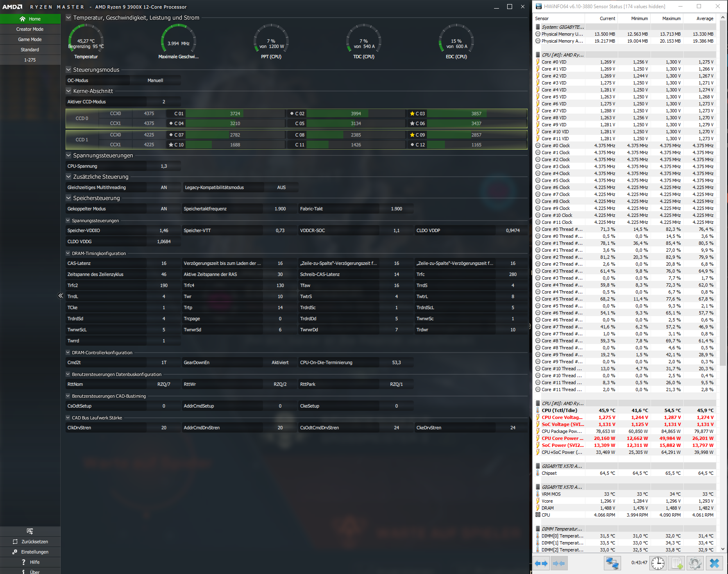Click the HWiNFO collapse columns arrows icon
The height and width of the screenshot is (574, 728).
tap(559, 563)
